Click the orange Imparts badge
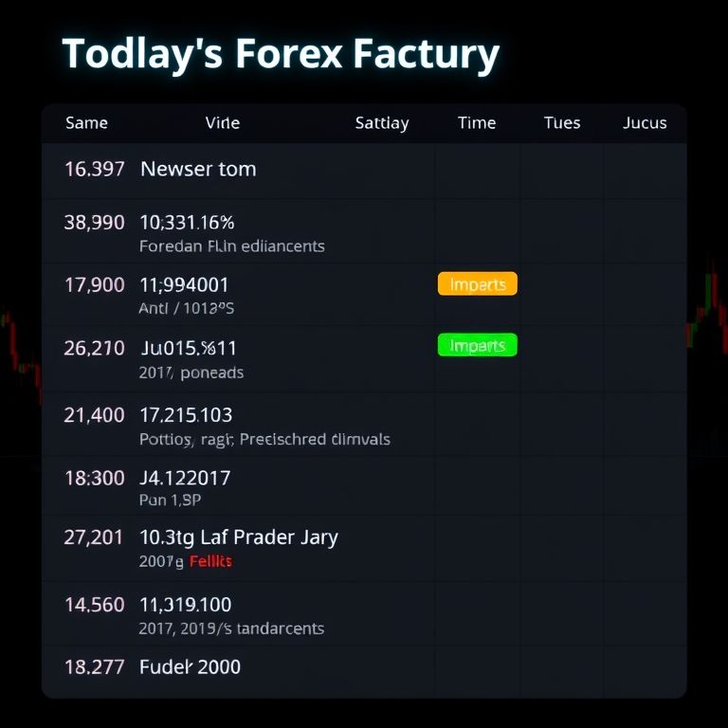 point(478,283)
